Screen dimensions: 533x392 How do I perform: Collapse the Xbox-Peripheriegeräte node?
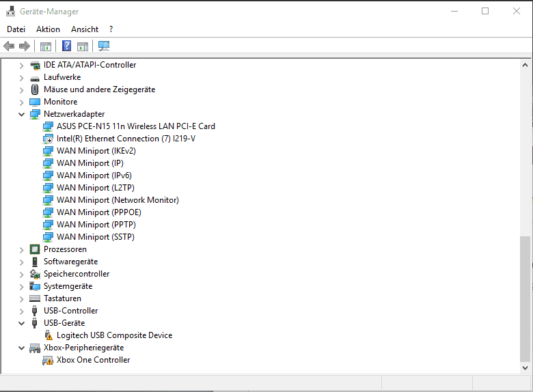pos(21,348)
